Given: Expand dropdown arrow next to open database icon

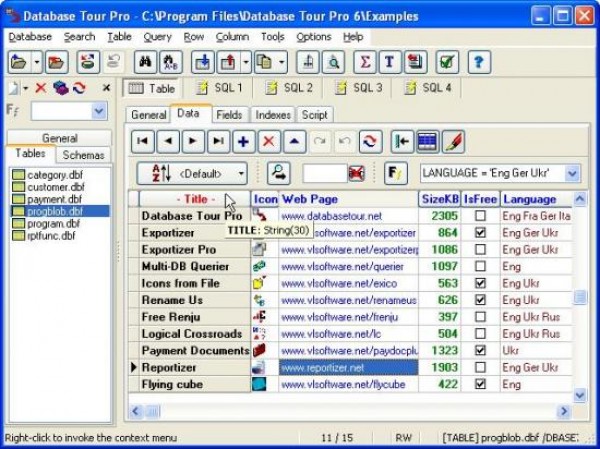Looking at the screenshot, I should (x=37, y=62).
